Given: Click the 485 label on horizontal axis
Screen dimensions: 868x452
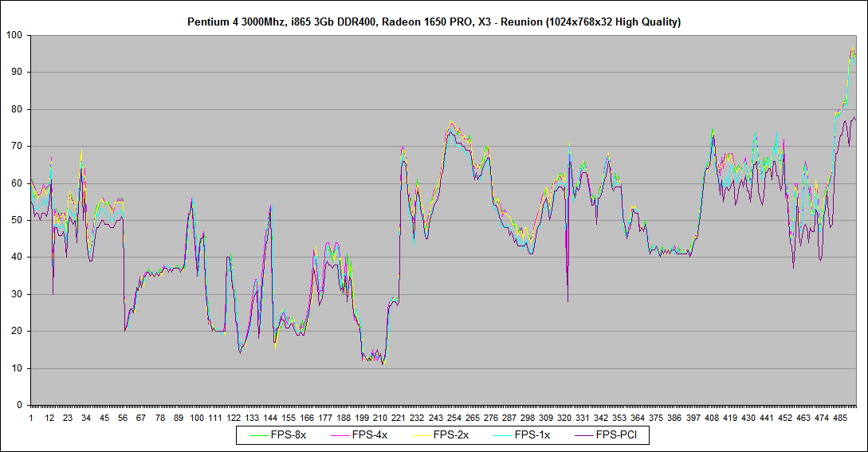Looking at the screenshot, I should (840, 419).
